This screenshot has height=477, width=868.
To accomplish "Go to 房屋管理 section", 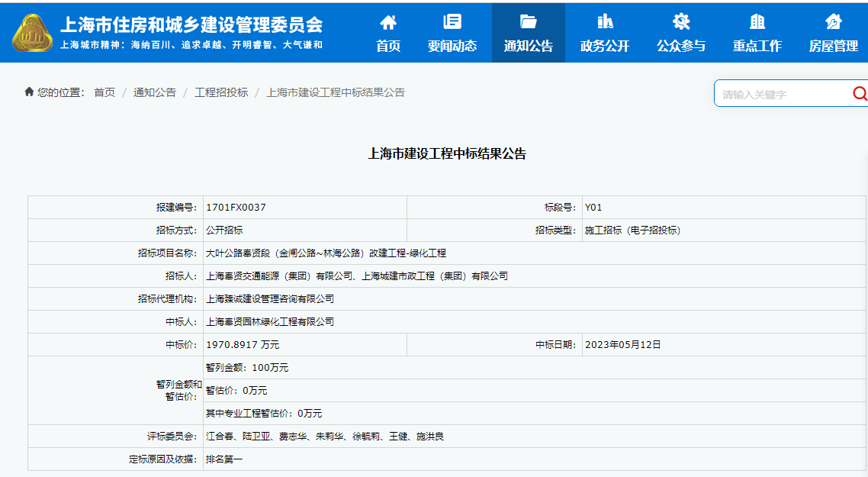I will click(x=834, y=46).
